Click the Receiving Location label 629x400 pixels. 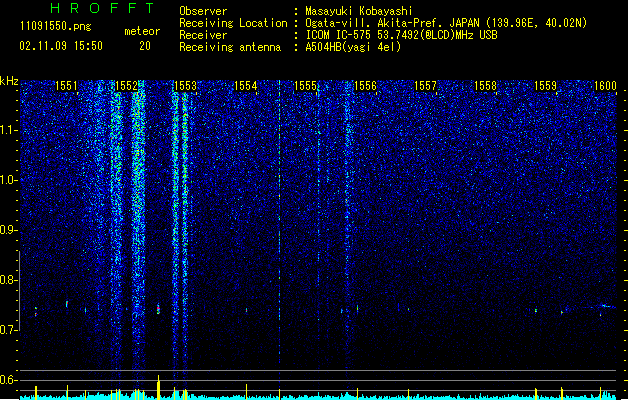[x=233, y=23]
